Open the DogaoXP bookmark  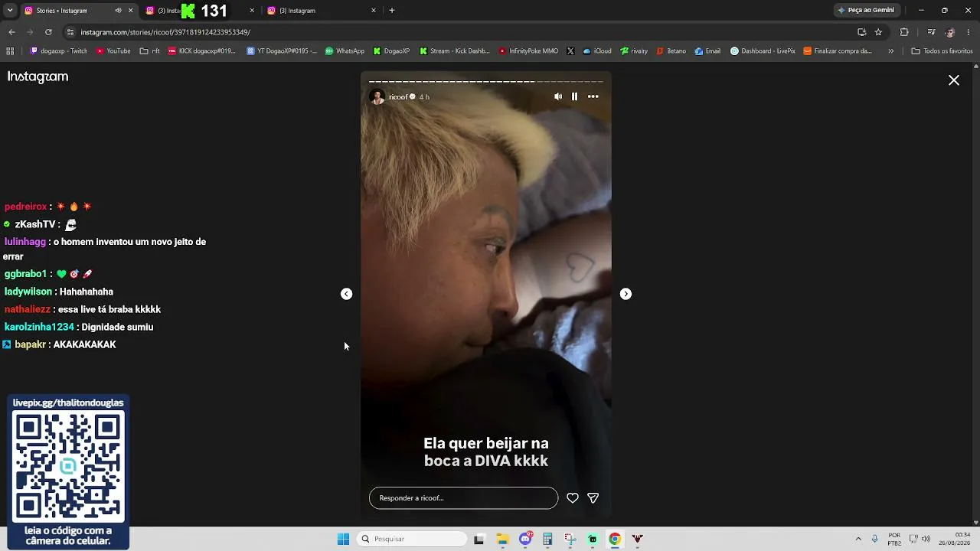click(x=392, y=51)
